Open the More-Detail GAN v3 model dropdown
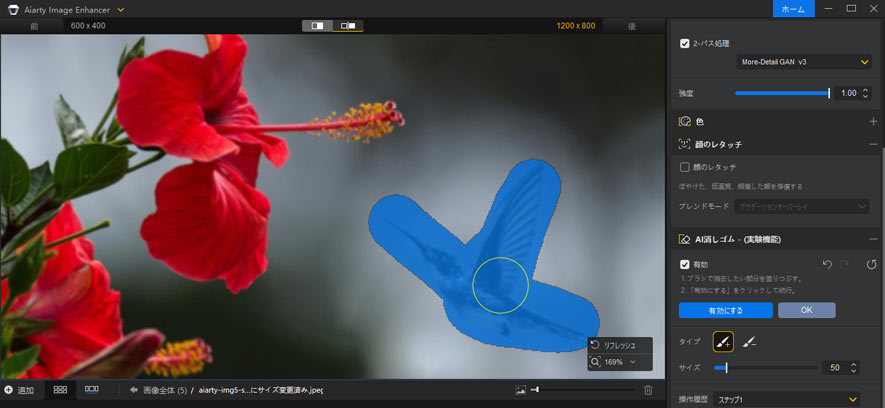This screenshot has width=885, height=408. click(804, 62)
